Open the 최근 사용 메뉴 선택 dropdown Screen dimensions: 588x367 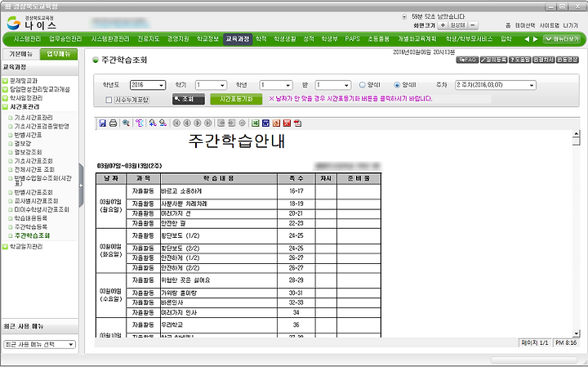pyautogui.click(x=39, y=344)
